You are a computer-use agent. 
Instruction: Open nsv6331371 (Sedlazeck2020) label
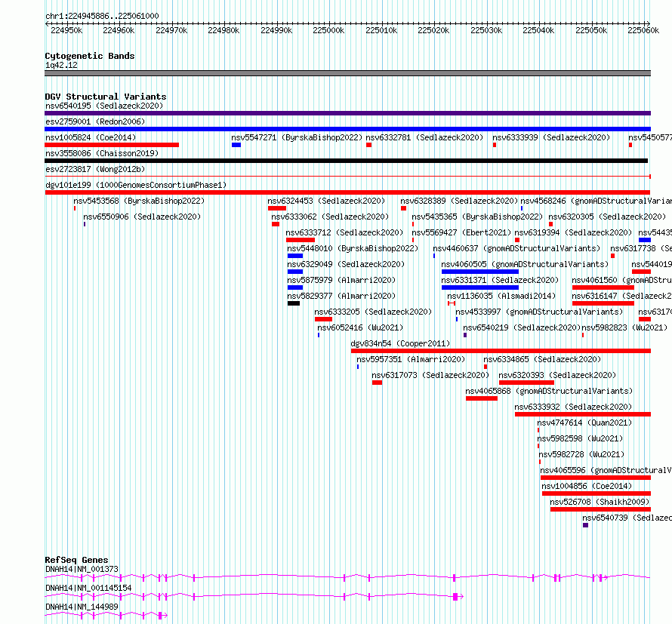pos(500,280)
